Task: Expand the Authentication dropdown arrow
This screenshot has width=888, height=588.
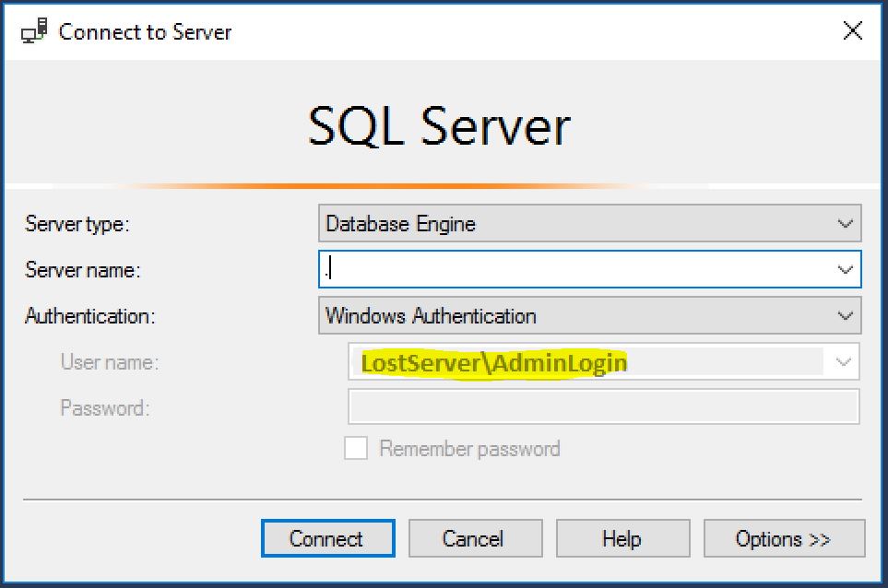Action: pos(845,316)
